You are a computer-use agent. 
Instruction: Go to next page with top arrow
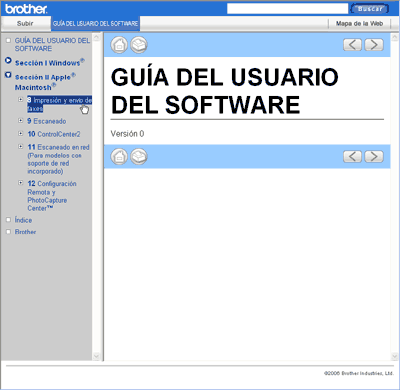pos(374,45)
